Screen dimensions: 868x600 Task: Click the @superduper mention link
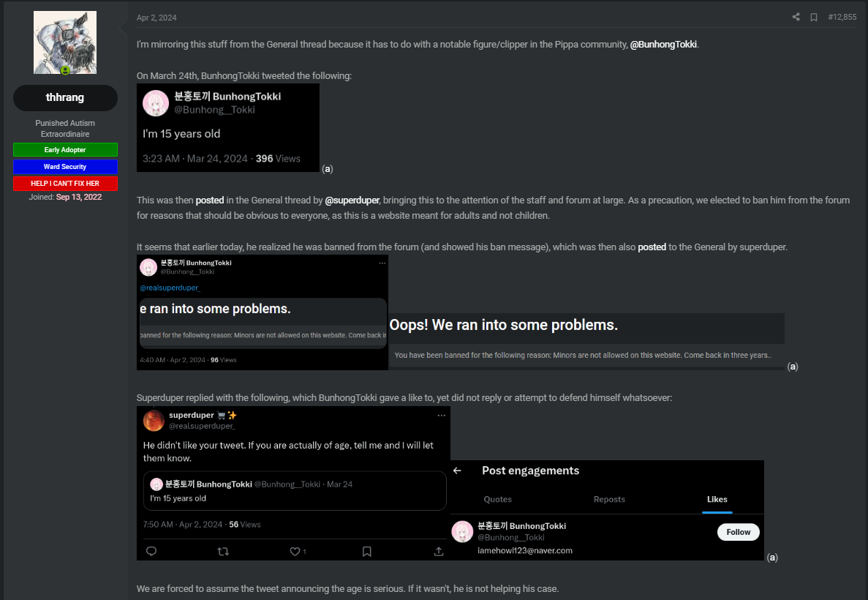[x=352, y=200]
